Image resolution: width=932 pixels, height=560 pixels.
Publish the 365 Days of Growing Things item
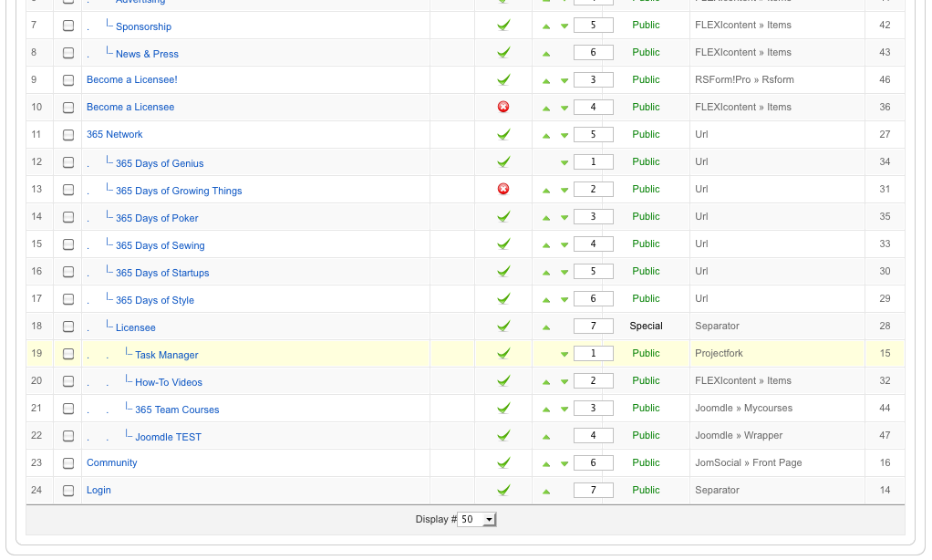[502, 189]
